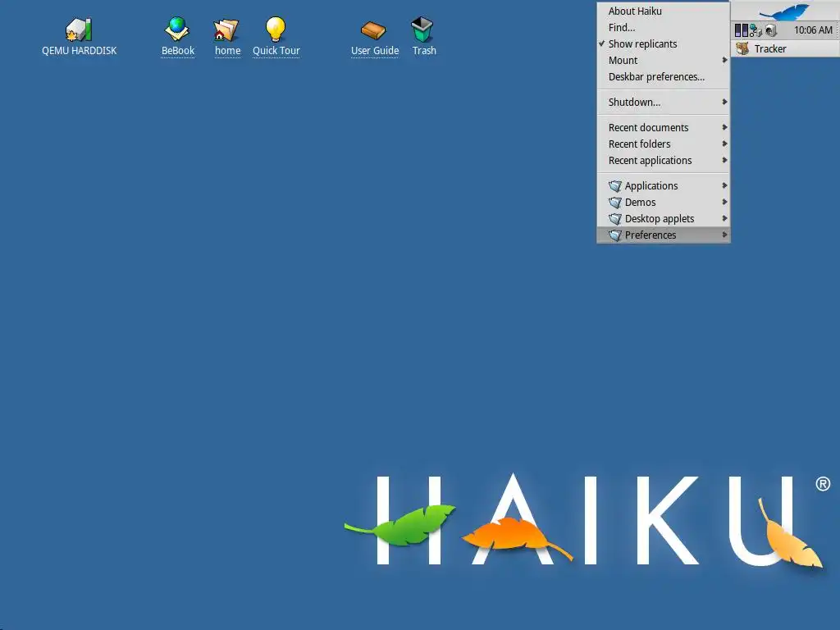The width and height of the screenshot is (840, 630).
Task: Launch the Quick Tour lightbulb icon
Action: point(276,29)
